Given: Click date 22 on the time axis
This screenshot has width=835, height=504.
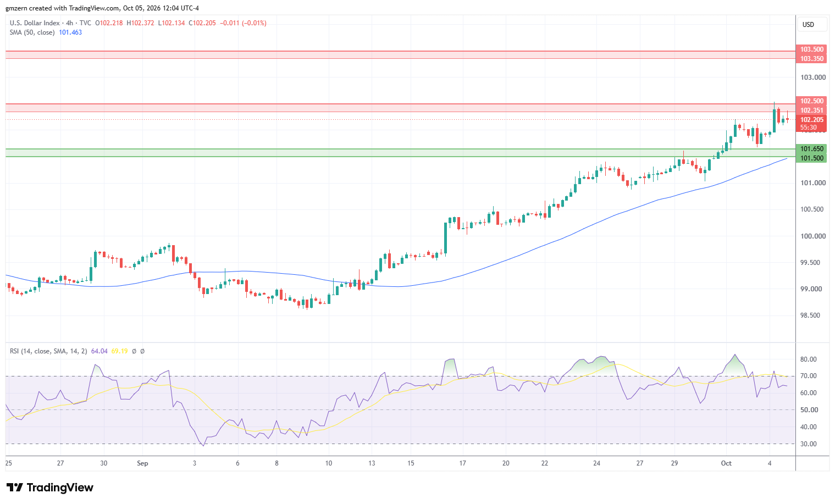Looking at the screenshot, I should pos(545,463).
